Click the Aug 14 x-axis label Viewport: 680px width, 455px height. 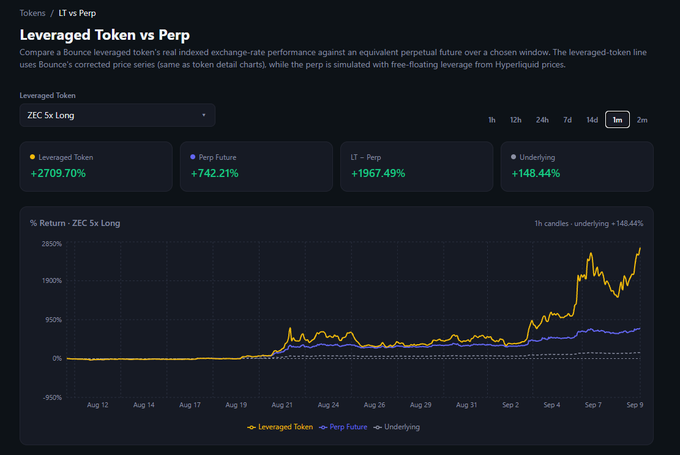(144, 405)
